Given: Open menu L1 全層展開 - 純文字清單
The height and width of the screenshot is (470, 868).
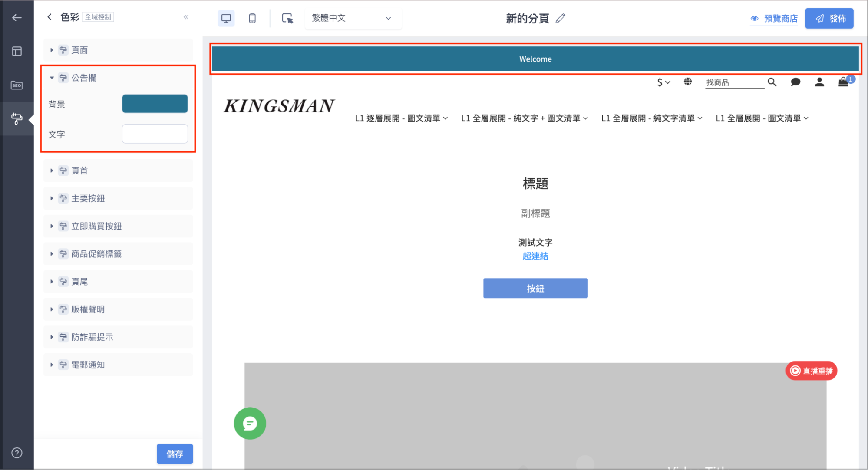Looking at the screenshot, I should tap(652, 118).
